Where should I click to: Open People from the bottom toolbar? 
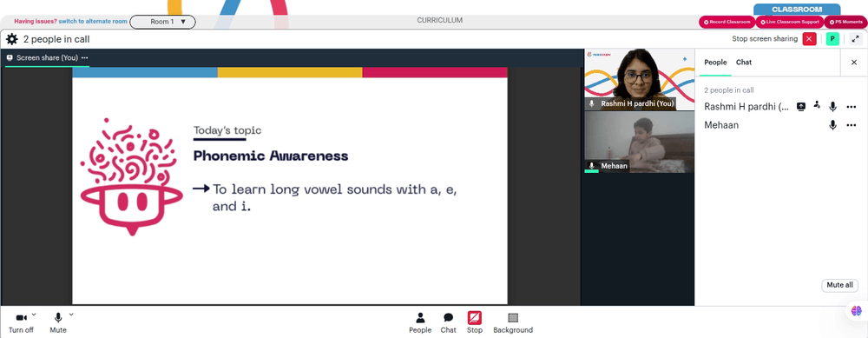[x=420, y=323]
